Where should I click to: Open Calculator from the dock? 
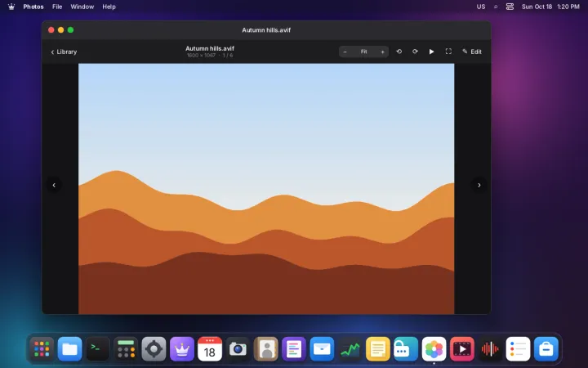(x=126, y=349)
